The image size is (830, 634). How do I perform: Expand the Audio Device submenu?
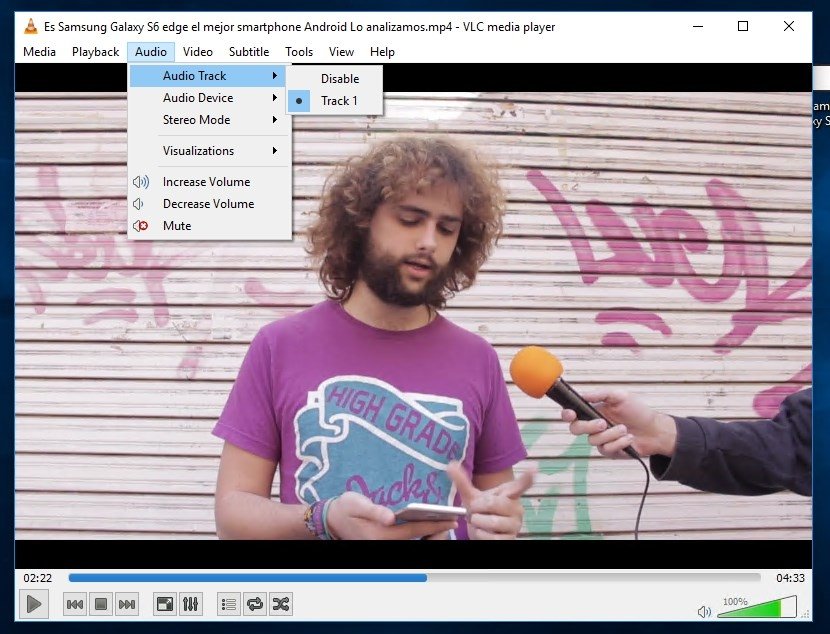click(x=208, y=98)
